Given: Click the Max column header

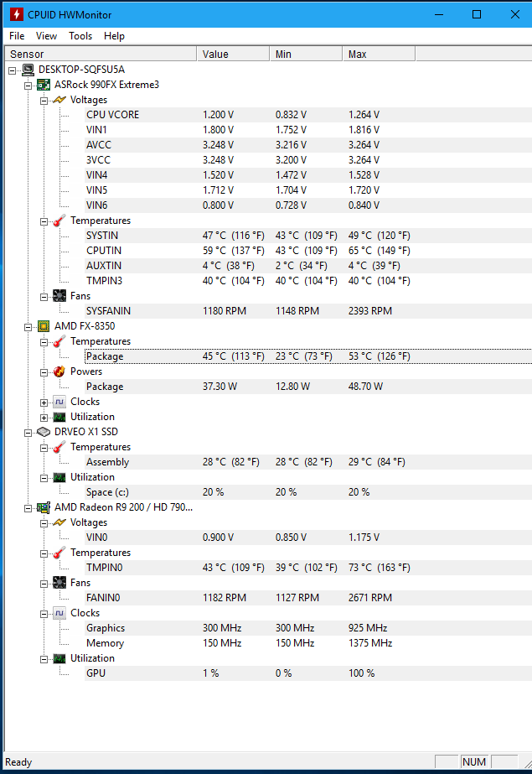Looking at the screenshot, I should 380,54.
